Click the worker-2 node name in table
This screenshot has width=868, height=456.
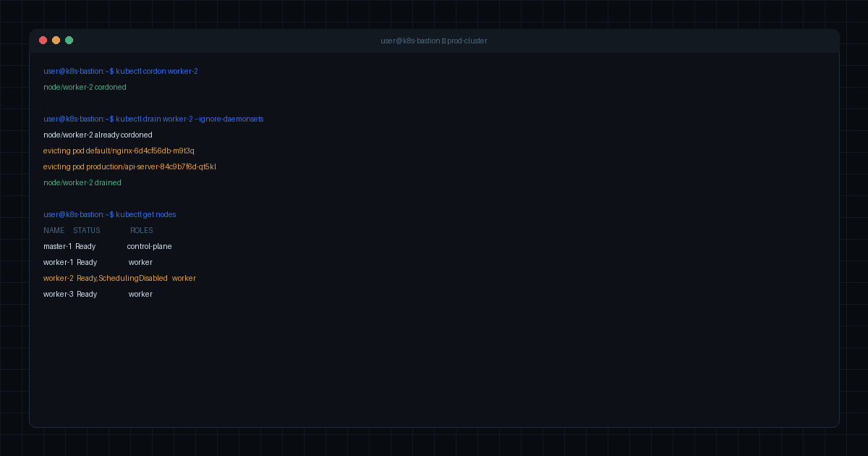59,278
